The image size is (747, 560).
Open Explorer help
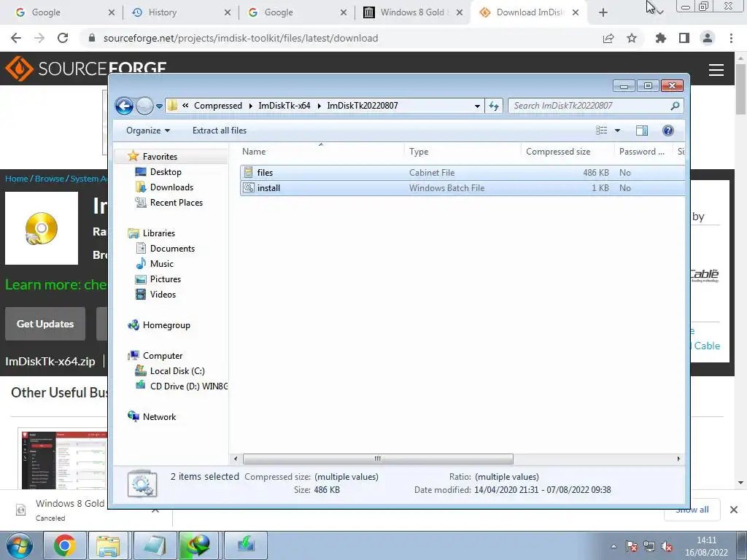[668, 131]
